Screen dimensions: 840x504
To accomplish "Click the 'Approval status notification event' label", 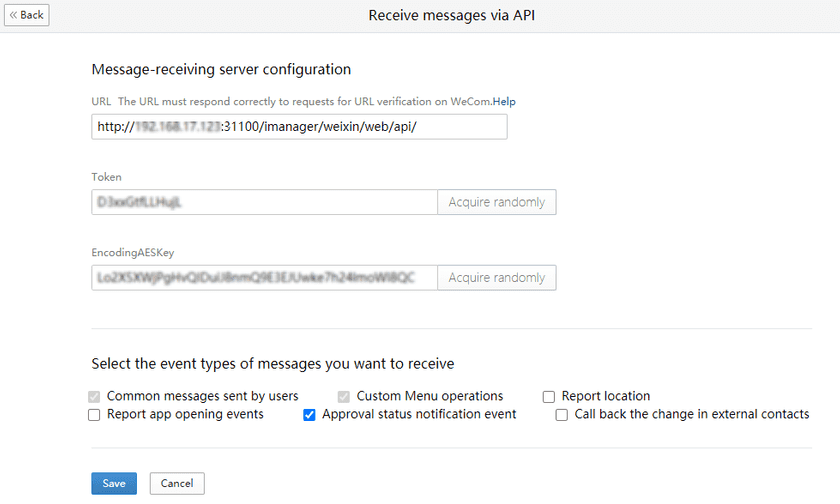I will [x=419, y=414].
